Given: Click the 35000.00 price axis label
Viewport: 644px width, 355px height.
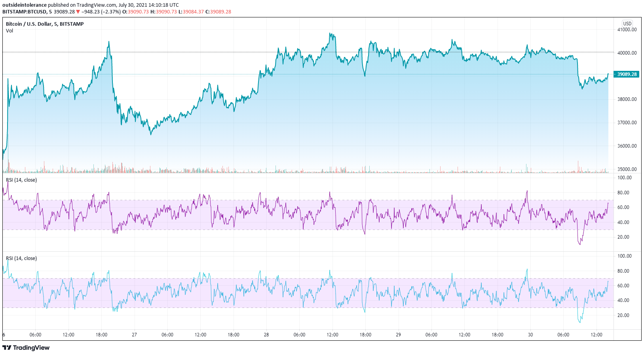Looking at the screenshot, I should [x=627, y=169].
